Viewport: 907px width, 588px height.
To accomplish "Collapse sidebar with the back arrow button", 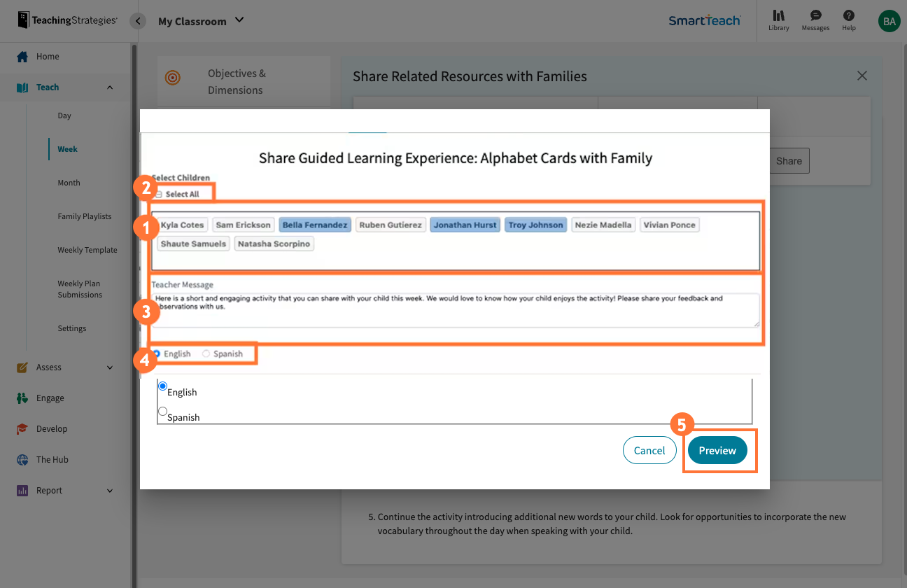I will click(139, 21).
